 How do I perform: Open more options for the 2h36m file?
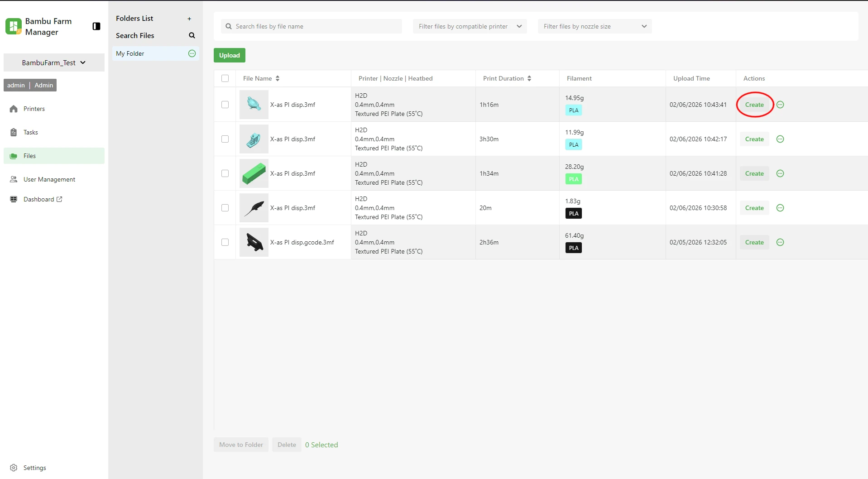point(780,242)
